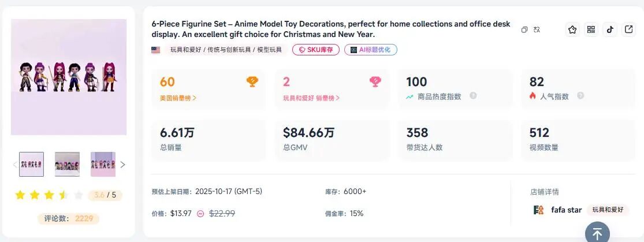The image size is (644, 242).
Task: Select the third product thumbnail
Action: [103, 165]
